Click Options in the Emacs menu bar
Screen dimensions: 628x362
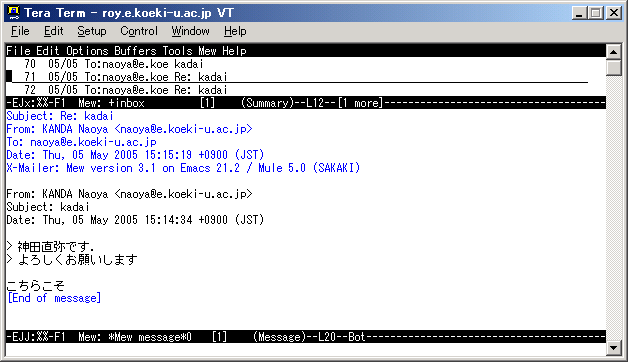(x=87, y=51)
